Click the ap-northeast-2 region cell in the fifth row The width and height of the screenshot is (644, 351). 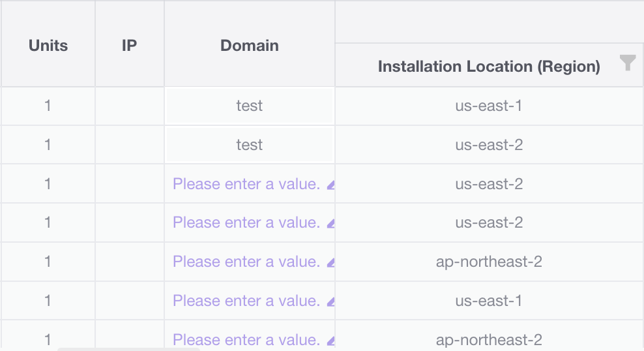488,262
